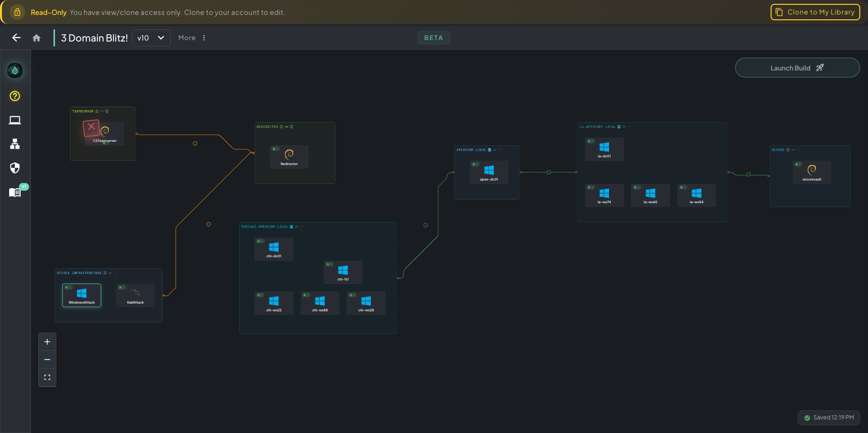868x433 pixels.
Task: Select the KaliAttack machine
Action: (x=136, y=295)
